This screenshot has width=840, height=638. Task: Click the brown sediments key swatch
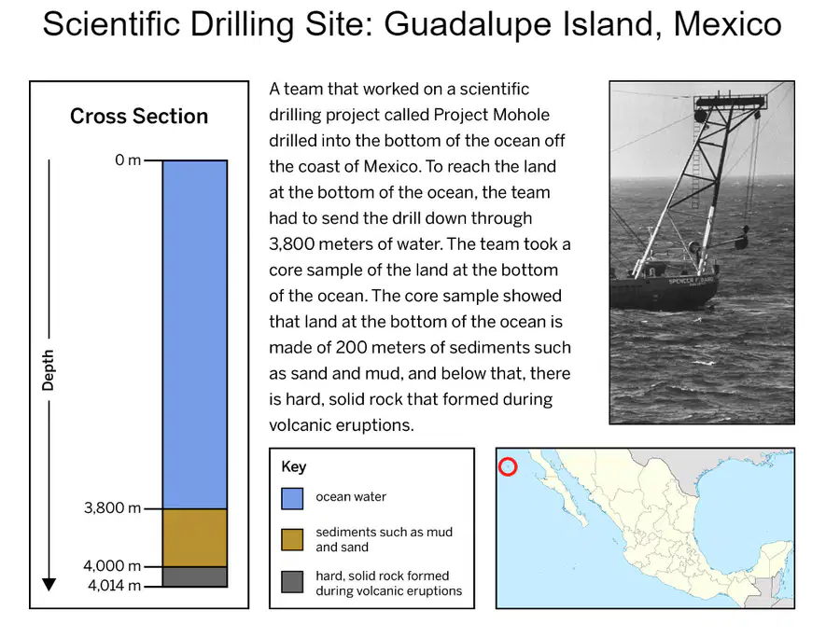(292, 539)
